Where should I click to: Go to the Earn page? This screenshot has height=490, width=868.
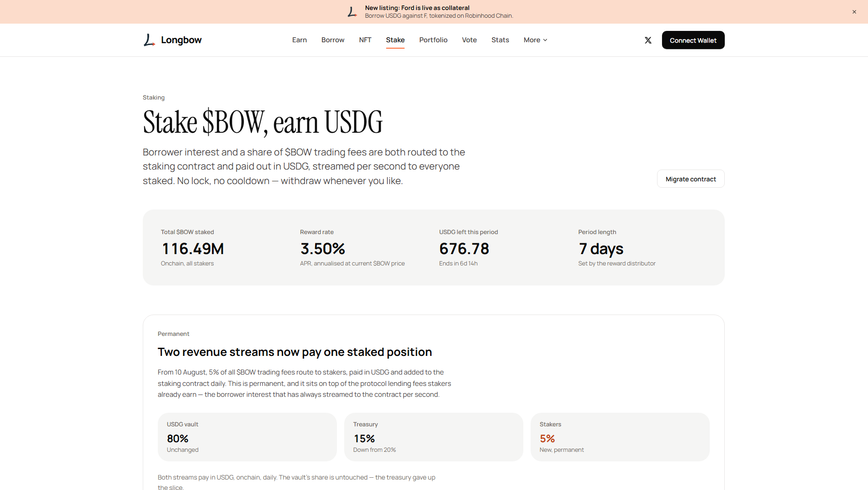[x=299, y=40]
